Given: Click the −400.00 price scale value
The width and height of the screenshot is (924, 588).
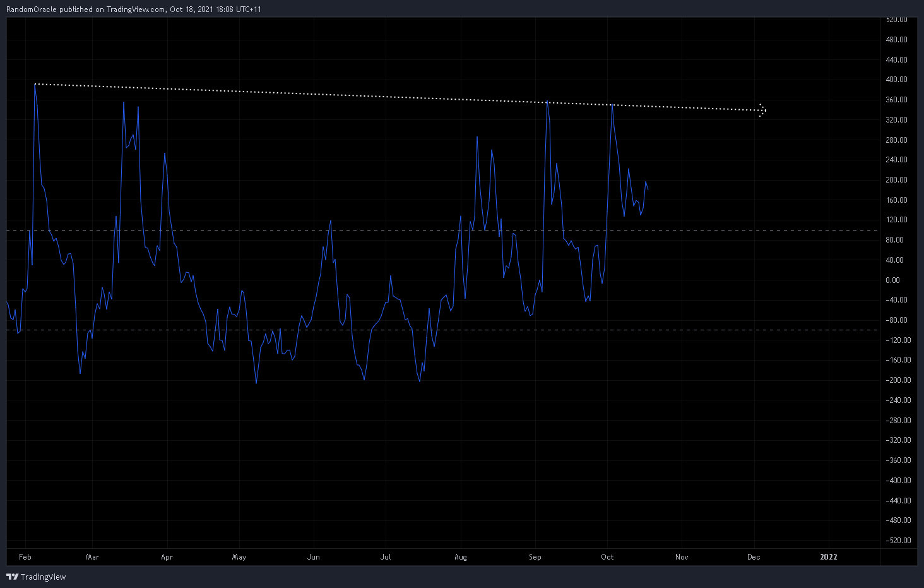Looking at the screenshot, I should pyautogui.click(x=897, y=481).
